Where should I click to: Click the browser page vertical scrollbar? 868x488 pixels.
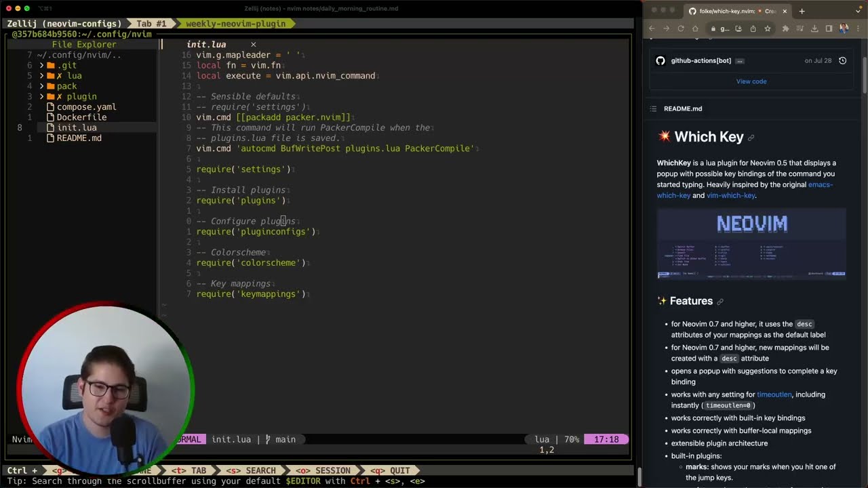pos(865,75)
